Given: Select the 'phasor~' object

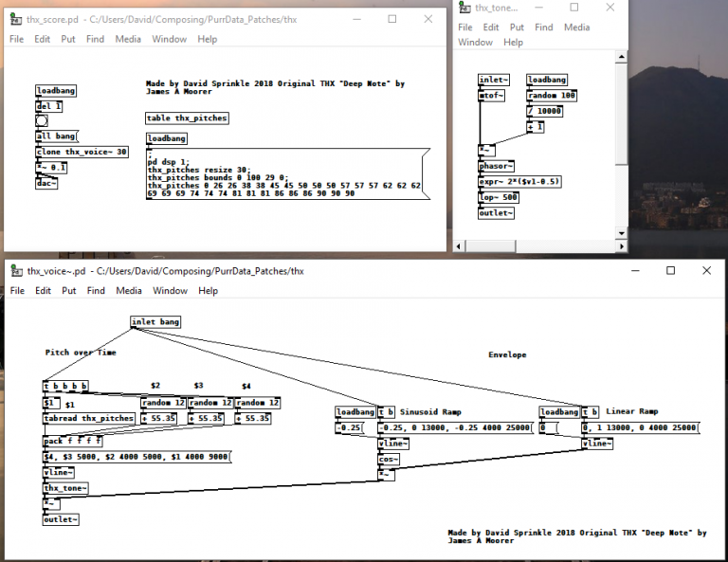Looking at the screenshot, I should [x=496, y=166].
